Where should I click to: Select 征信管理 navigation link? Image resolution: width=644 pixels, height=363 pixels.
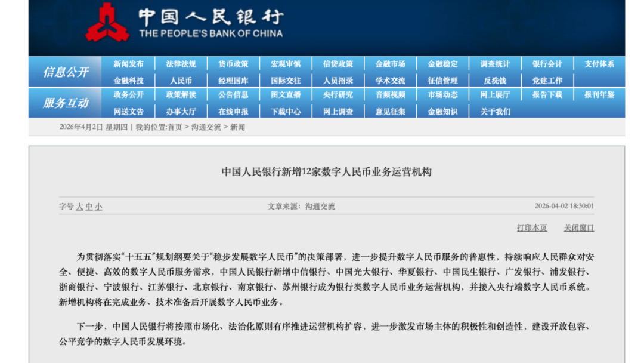[442, 81]
